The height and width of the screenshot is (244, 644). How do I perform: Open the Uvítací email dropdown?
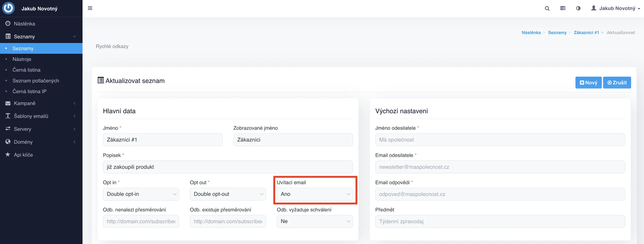coord(315,194)
